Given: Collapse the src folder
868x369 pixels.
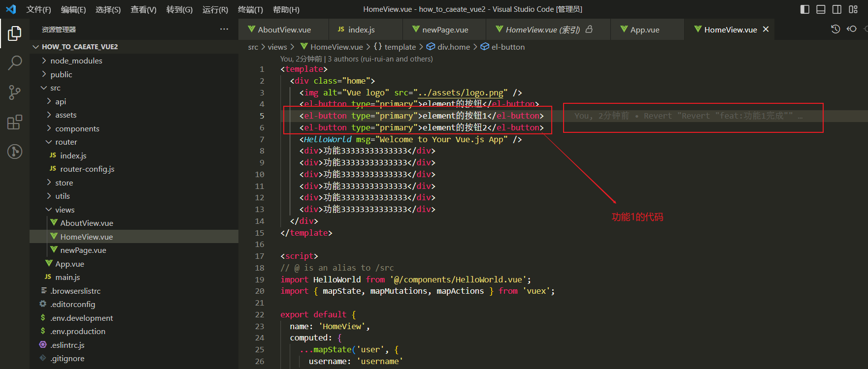Looking at the screenshot, I should pos(134,88).
